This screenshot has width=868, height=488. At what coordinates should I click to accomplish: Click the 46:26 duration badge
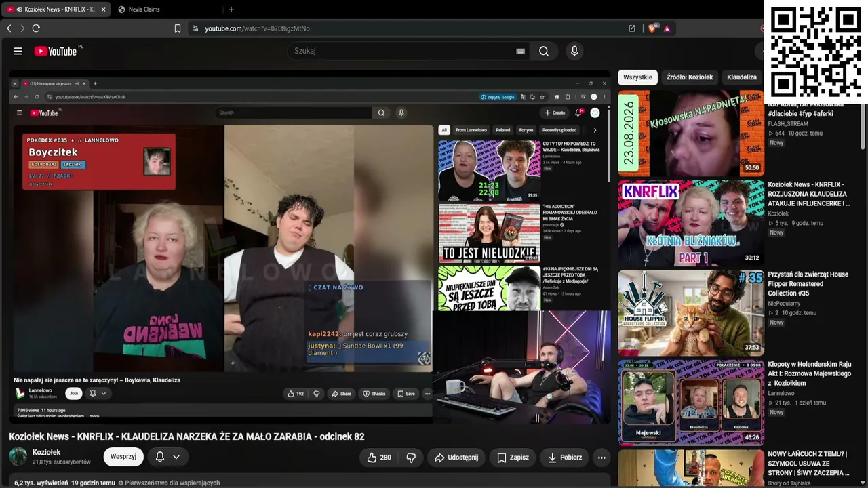coord(752,437)
